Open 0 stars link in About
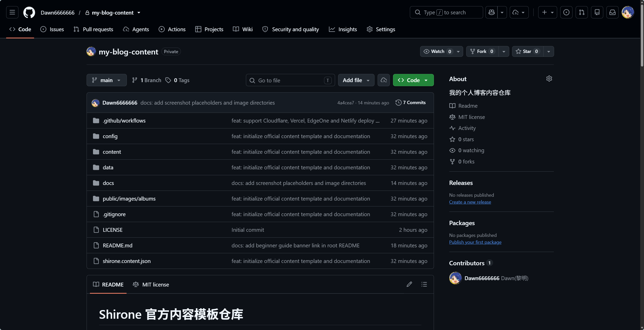The image size is (644, 330). click(461, 139)
